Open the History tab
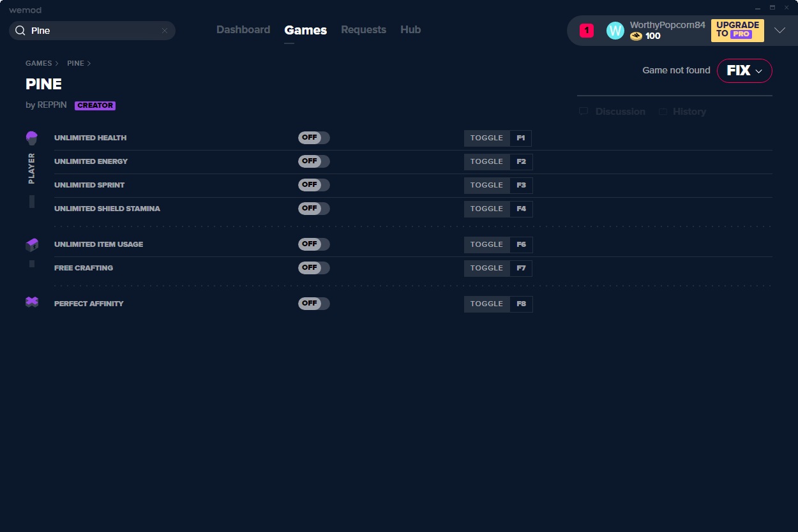The height and width of the screenshot is (532, 798). [682, 112]
